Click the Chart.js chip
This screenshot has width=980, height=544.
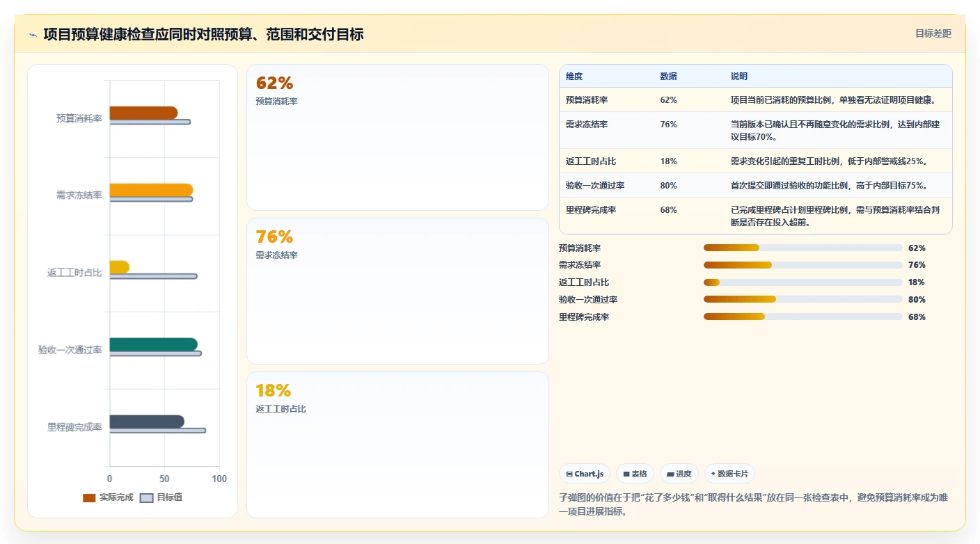click(585, 474)
